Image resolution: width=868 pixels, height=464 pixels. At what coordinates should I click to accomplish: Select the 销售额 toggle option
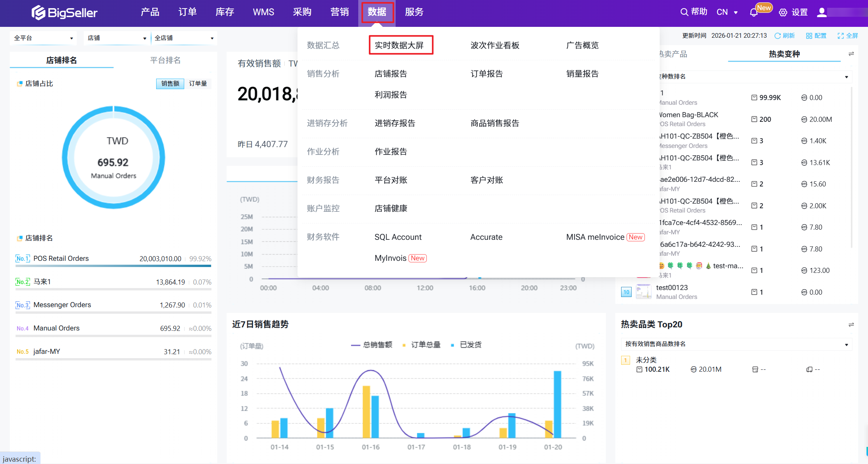(x=170, y=84)
